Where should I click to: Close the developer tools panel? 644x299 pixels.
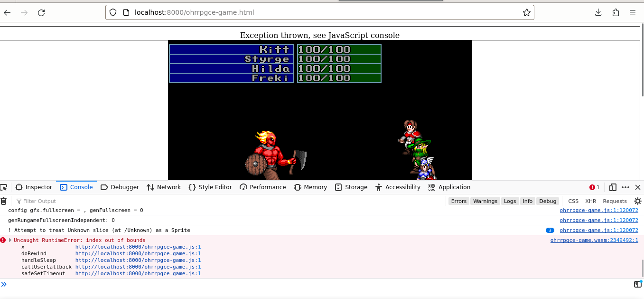[638, 187]
